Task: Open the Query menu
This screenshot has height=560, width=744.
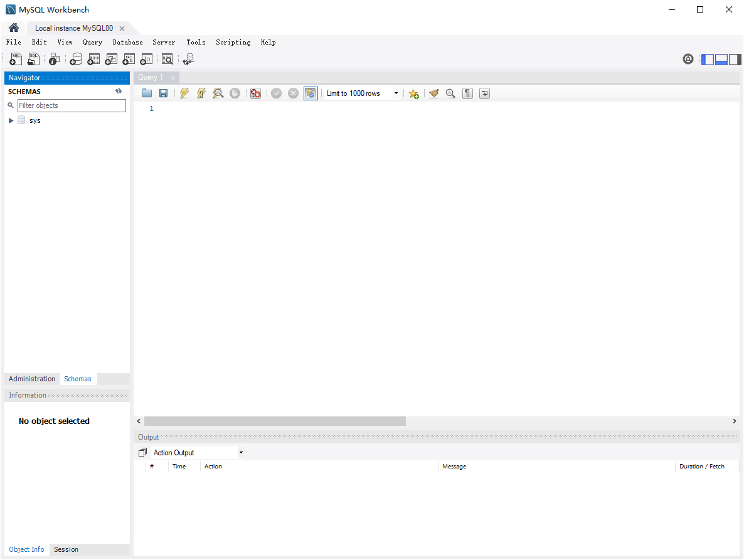Action: 92,42
